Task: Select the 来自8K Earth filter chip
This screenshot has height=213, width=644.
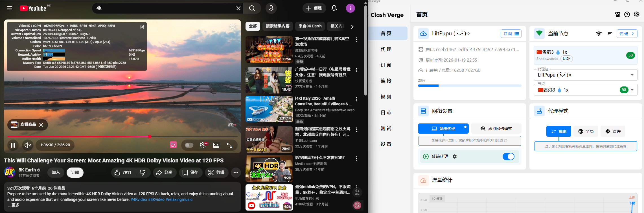Action: tap(310, 26)
